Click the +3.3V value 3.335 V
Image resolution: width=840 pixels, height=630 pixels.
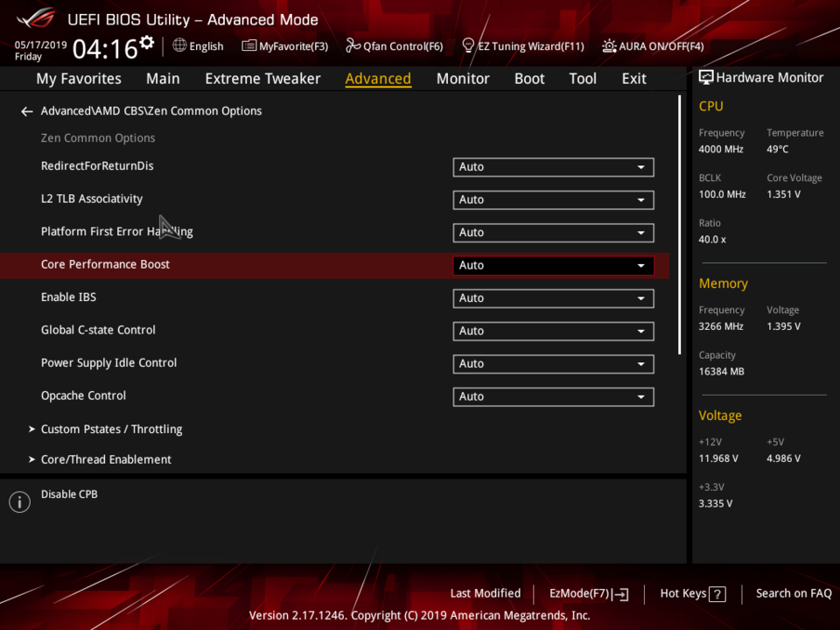pos(715,504)
